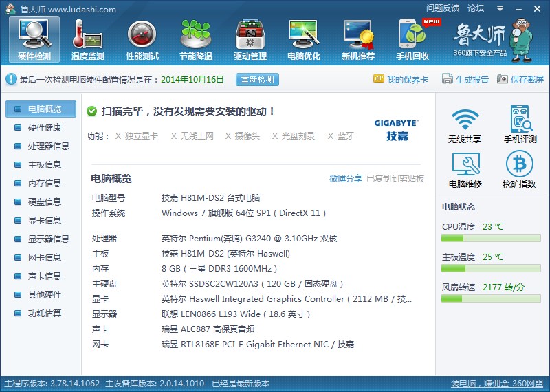The width and height of the screenshot is (550, 392).
Task: Open the title bar dropdown menu arrow
Action: pyautogui.click(x=500, y=8)
